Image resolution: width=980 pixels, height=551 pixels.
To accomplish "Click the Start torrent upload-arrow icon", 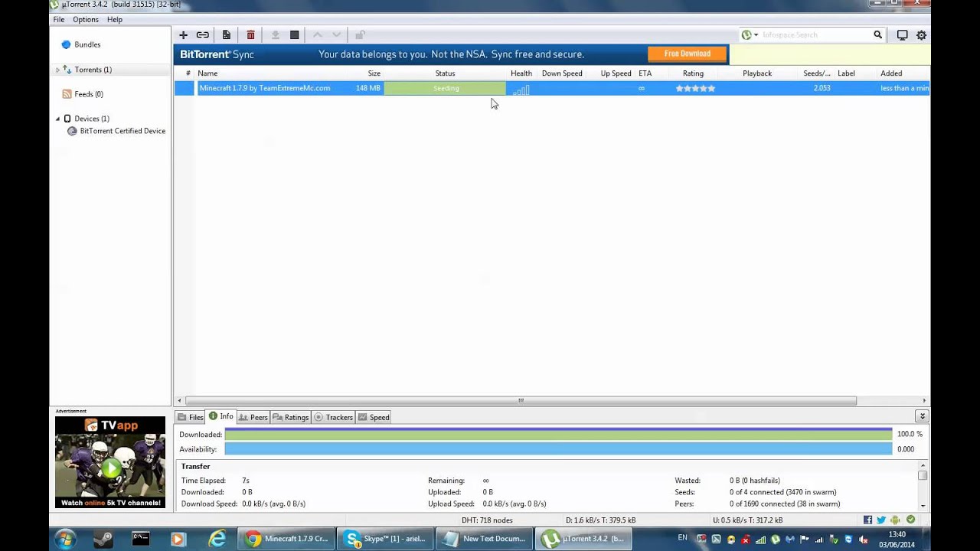I will click(x=276, y=35).
